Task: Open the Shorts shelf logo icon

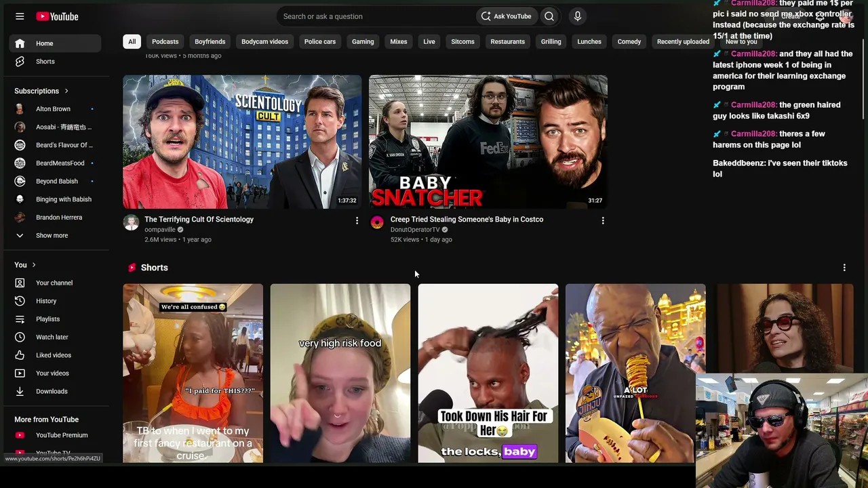Action: 132,268
